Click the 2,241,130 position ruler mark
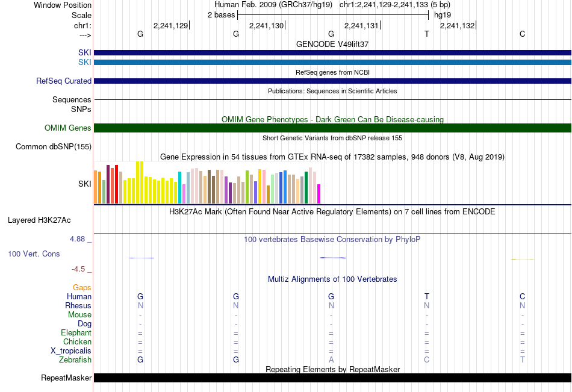Screen dimensions: 572x392 (x=267, y=25)
